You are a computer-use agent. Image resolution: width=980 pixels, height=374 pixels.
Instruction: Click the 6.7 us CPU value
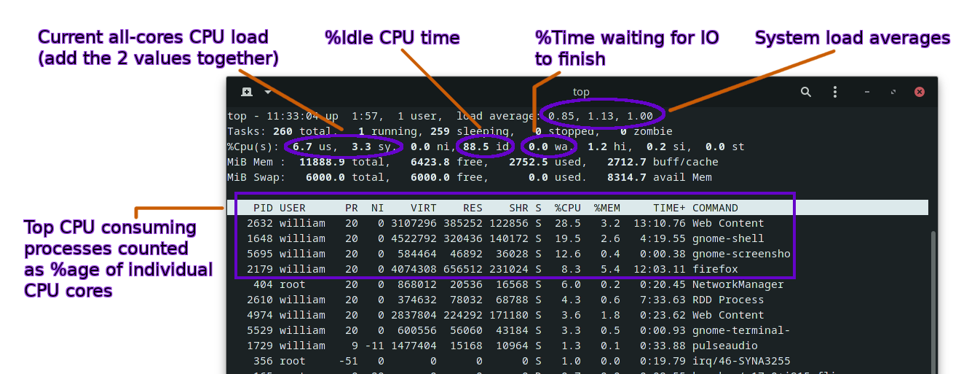coord(312,147)
